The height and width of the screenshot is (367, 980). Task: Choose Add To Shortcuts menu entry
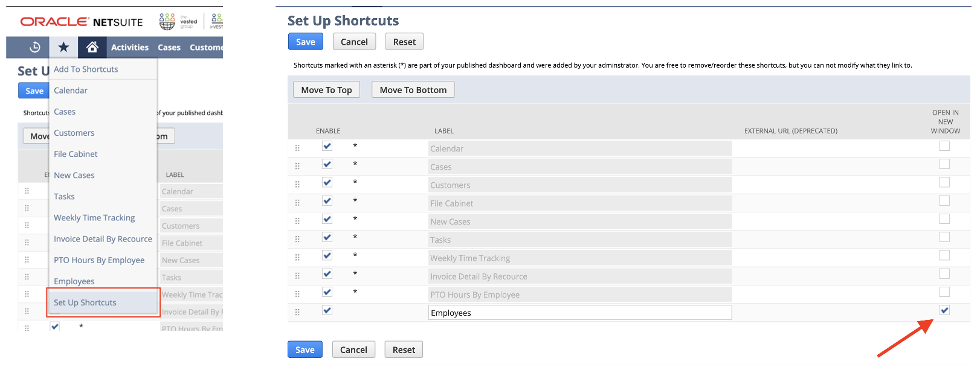(x=86, y=69)
